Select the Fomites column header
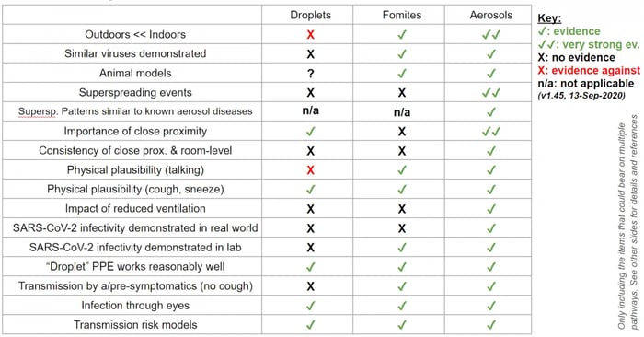This screenshot has width=644, height=337. tap(402, 16)
